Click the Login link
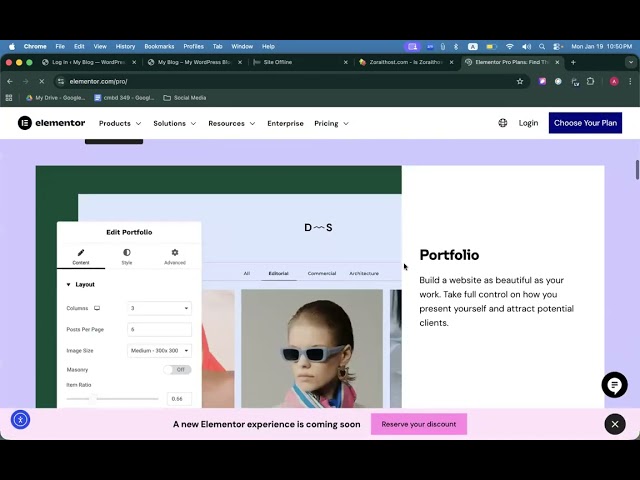Viewport: 640px width, 480px height. pos(528,123)
